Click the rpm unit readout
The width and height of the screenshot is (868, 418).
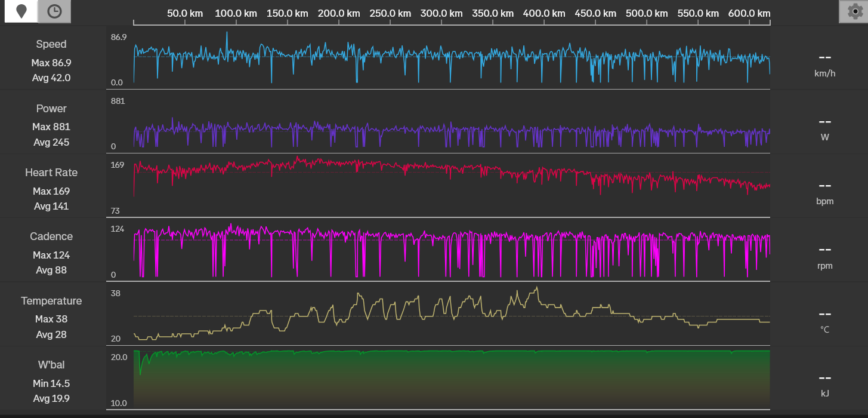point(824,266)
